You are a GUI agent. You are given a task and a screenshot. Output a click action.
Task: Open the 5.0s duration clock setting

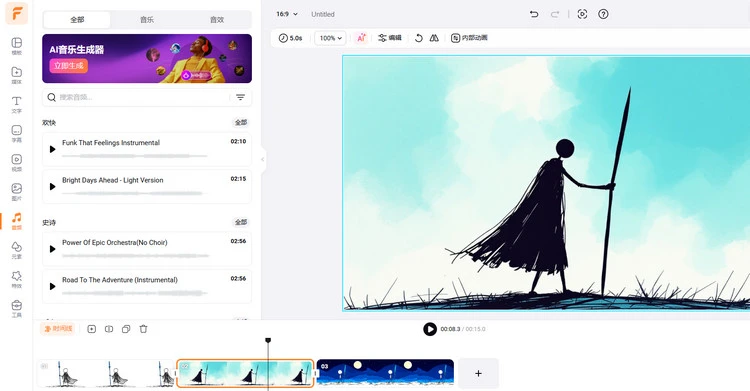pyautogui.click(x=290, y=38)
